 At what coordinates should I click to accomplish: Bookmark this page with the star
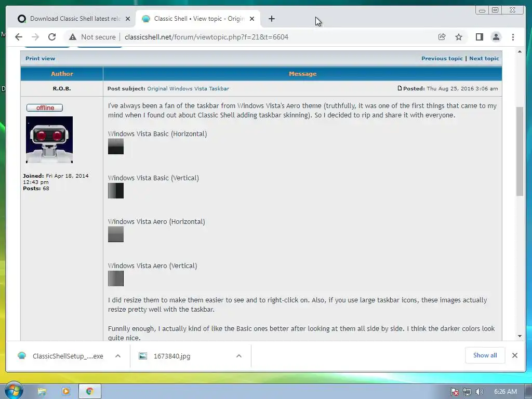(459, 37)
